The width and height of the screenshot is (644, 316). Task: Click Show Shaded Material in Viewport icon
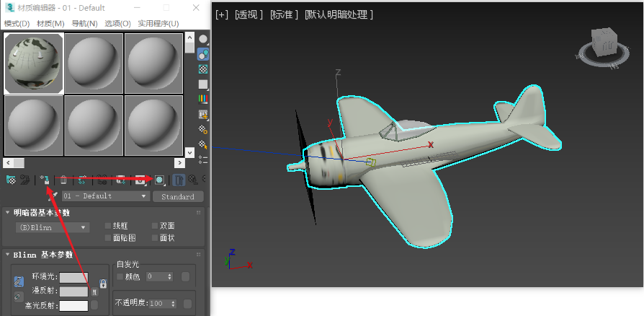pos(159,180)
